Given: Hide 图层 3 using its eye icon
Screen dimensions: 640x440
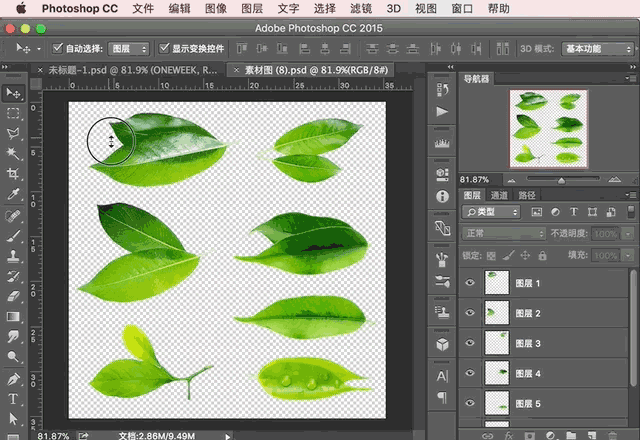Looking at the screenshot, I should coord(471,344).
